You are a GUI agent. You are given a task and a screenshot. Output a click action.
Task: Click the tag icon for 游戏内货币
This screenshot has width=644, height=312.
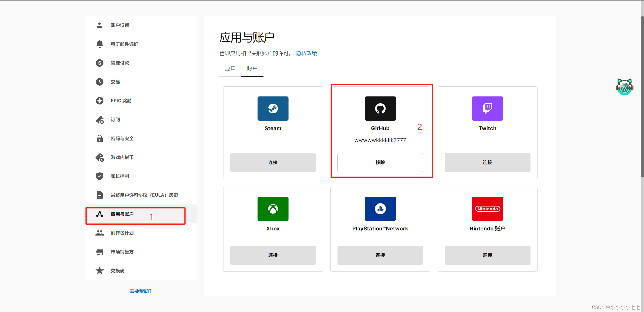(100, 157)
